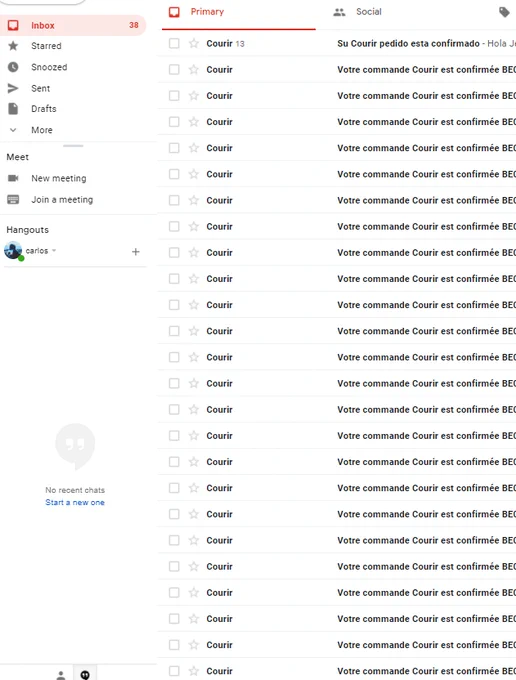The image size is (516, 680).
Task: Start a New meeting in Meet
Action: [x=59, y=178]
